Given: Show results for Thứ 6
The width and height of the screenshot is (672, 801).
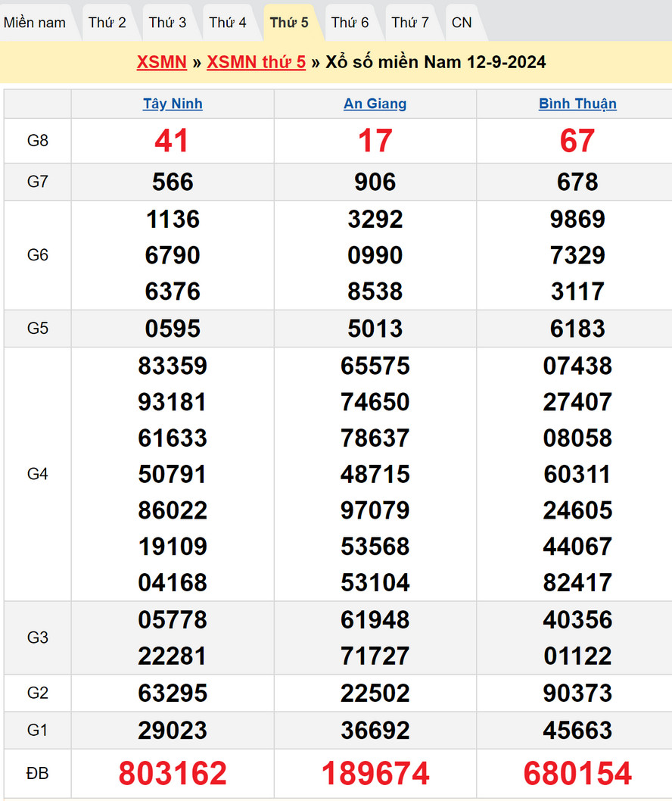Looking at the screenshot, I should 350,23.
